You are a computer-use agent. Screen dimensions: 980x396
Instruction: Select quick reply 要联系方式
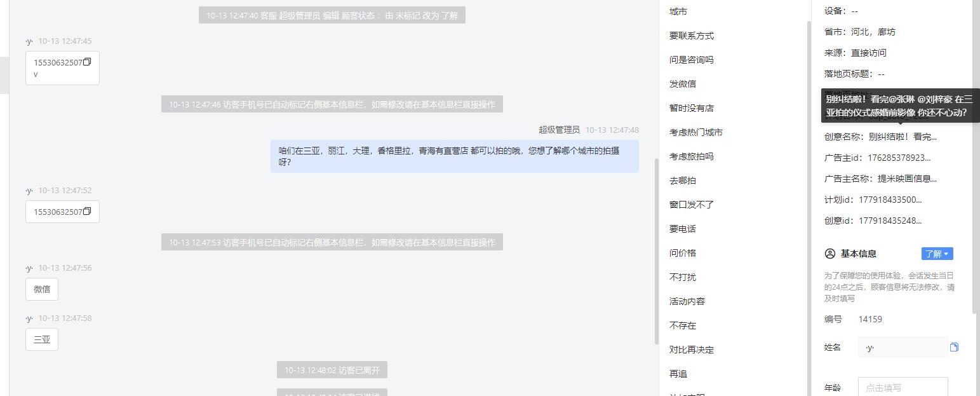click(x=692, y=36)
